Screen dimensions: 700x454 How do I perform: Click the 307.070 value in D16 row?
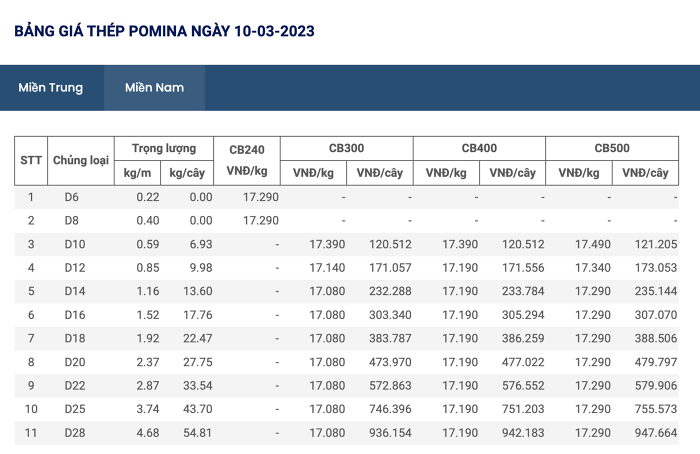(656, 315)
